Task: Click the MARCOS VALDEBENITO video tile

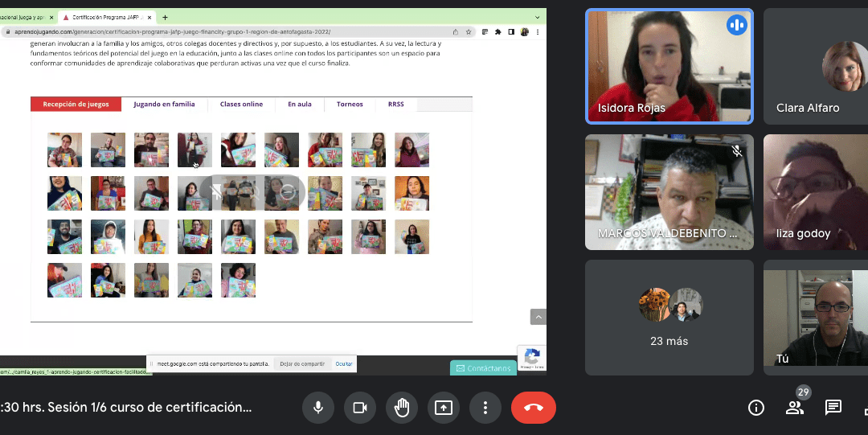Action: point(669,192)
